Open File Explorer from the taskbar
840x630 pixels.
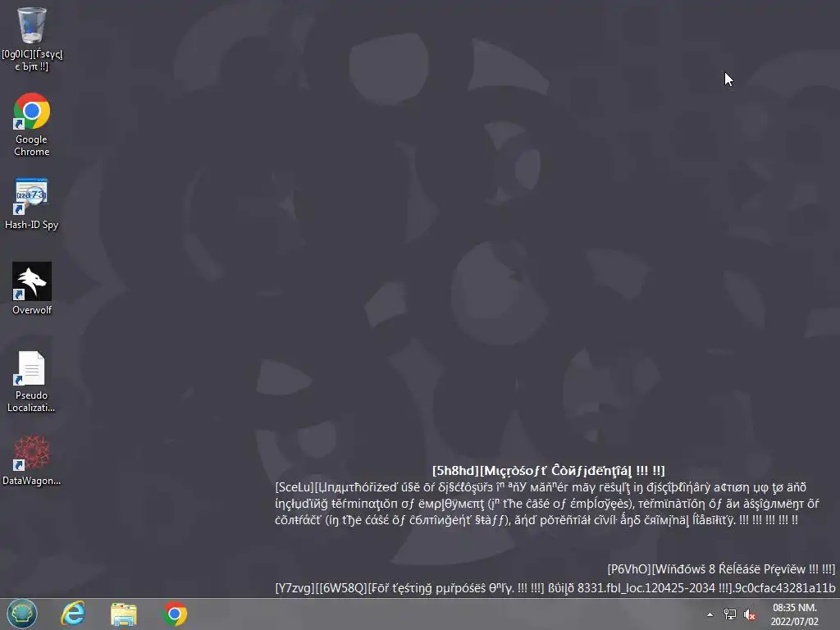pos(124,614)
